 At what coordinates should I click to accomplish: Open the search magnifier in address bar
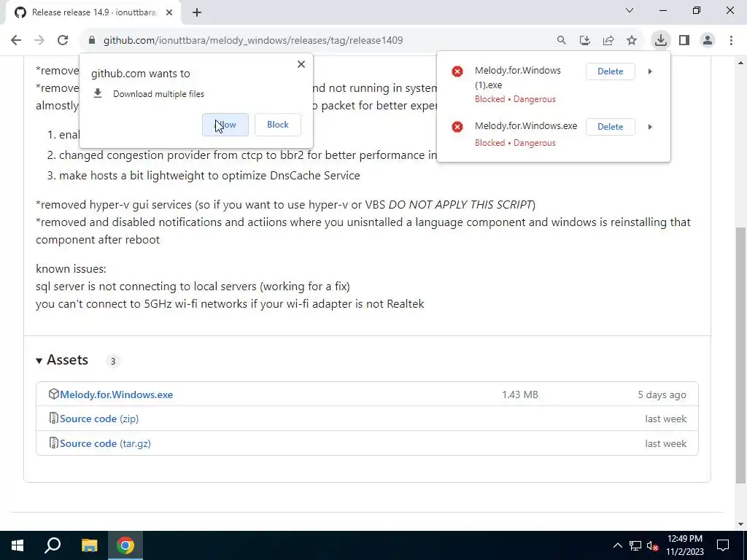pos(562,41)
